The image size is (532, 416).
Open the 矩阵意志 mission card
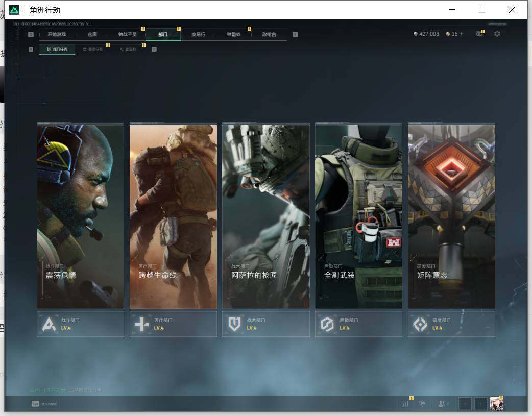(x=452, y=216)
